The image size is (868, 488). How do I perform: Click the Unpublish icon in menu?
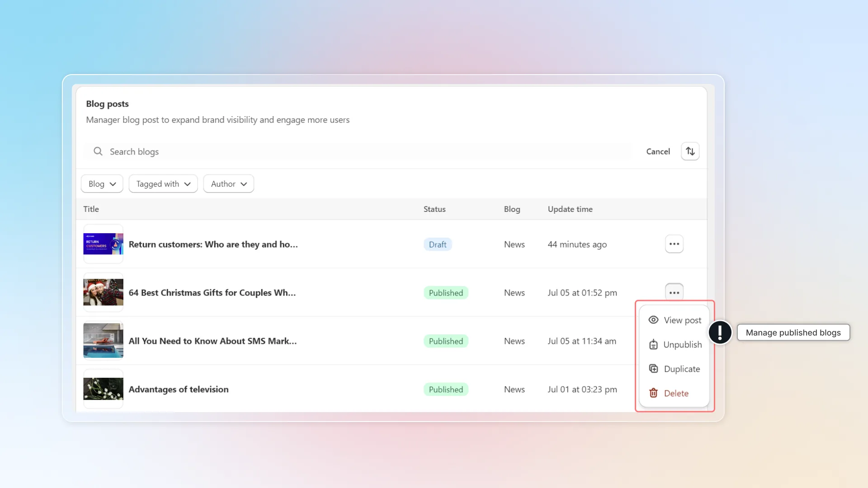tap(653, 344)
